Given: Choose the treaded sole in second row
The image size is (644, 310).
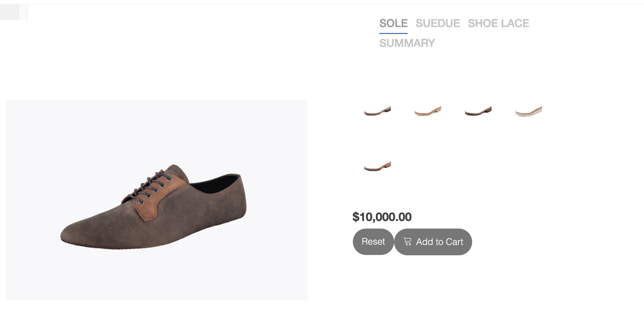Looking at the screenshot, I should click(377, 166).
